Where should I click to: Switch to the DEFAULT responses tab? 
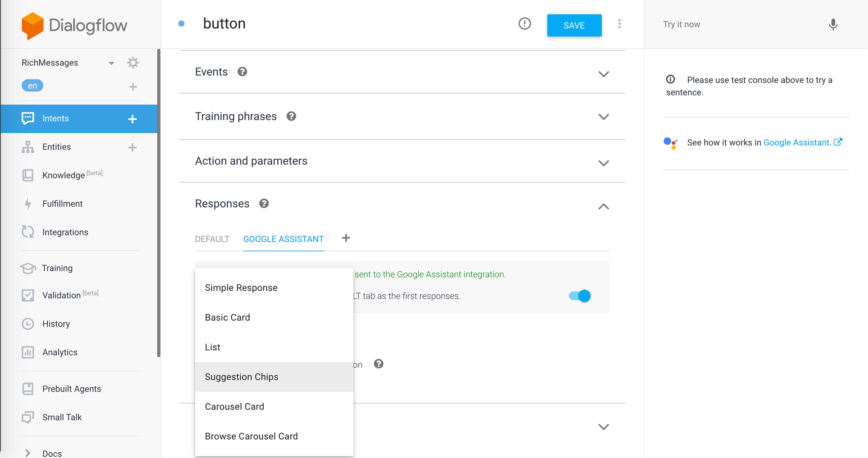pyautogui.click(x=212, y=239)
